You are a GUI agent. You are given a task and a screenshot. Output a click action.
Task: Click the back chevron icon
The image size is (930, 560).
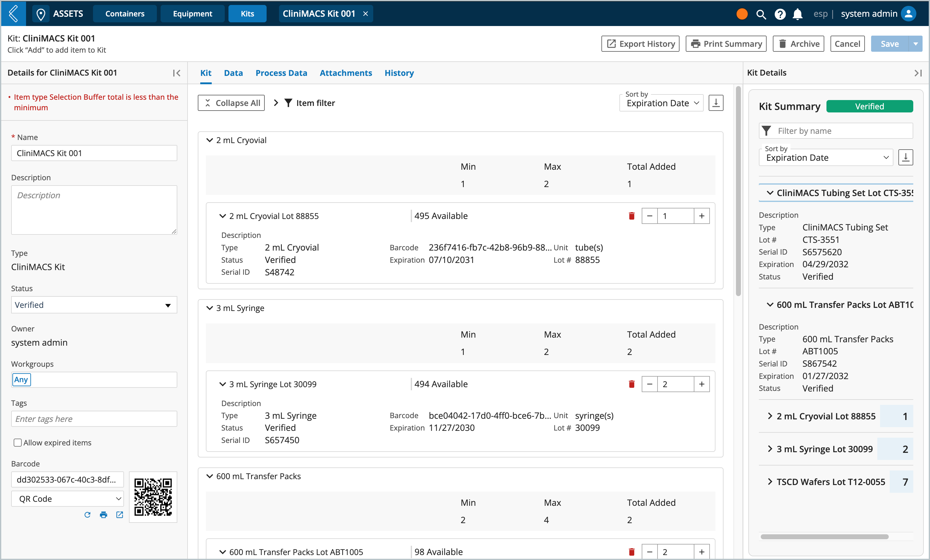(13, 14)
